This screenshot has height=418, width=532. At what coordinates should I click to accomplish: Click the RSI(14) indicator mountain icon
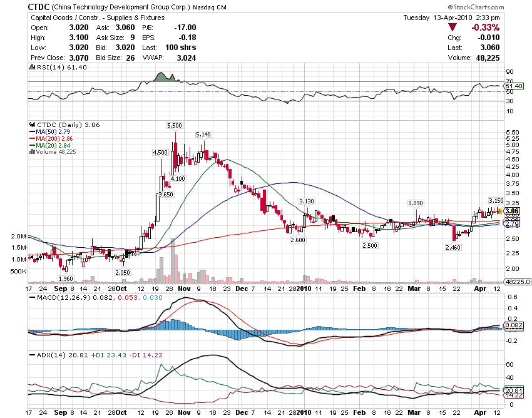[32, 67]
